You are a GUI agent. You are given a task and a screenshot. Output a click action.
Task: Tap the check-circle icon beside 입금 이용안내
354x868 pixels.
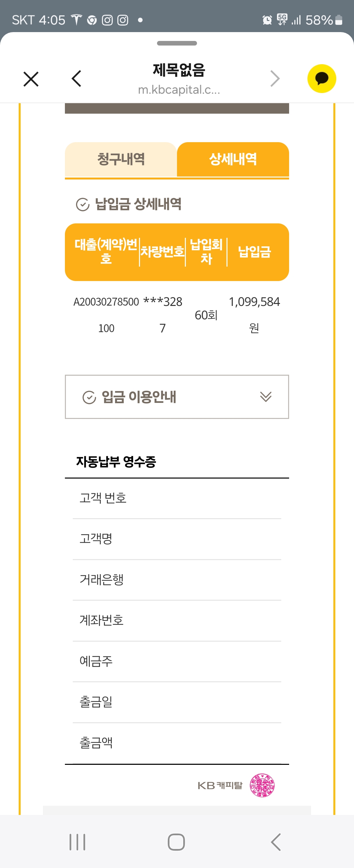coord(89,397)
